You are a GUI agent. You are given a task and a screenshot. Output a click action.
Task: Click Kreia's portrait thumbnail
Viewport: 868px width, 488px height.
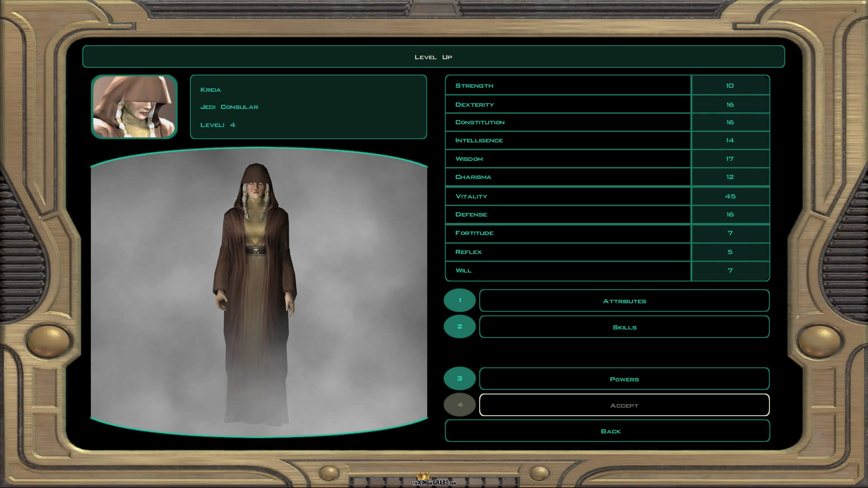(x=134, y=107)
